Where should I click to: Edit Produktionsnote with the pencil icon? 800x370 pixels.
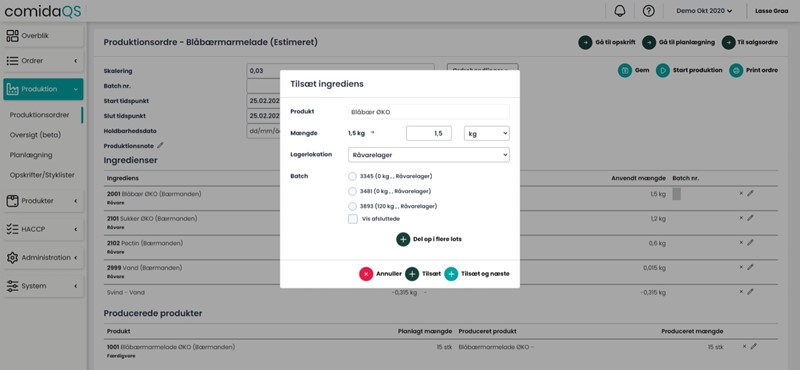click(160, 145)
